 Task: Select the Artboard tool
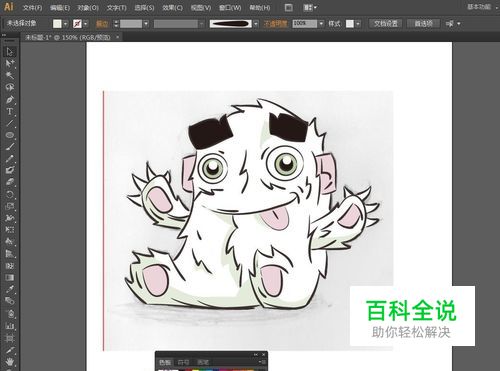[9, 337]
